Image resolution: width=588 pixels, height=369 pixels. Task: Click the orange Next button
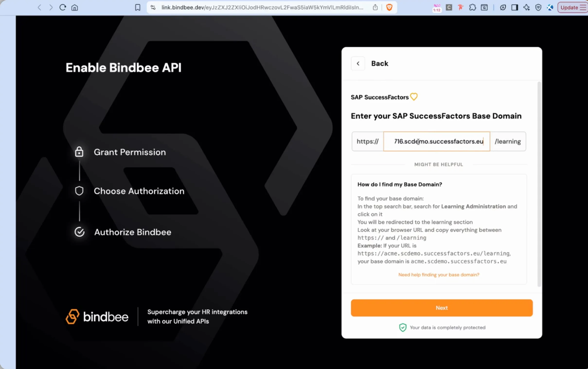[442, 308]
